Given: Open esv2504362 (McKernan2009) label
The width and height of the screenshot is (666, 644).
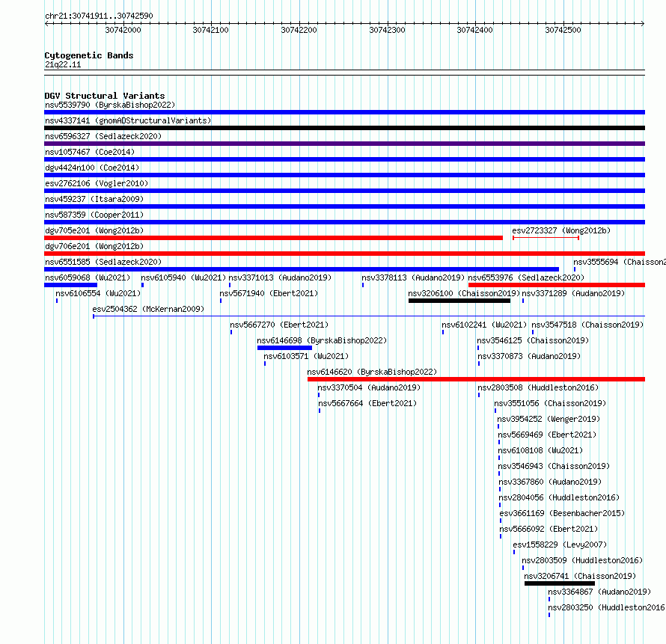Looking at the screenshot, I should [x=148, y=309].
